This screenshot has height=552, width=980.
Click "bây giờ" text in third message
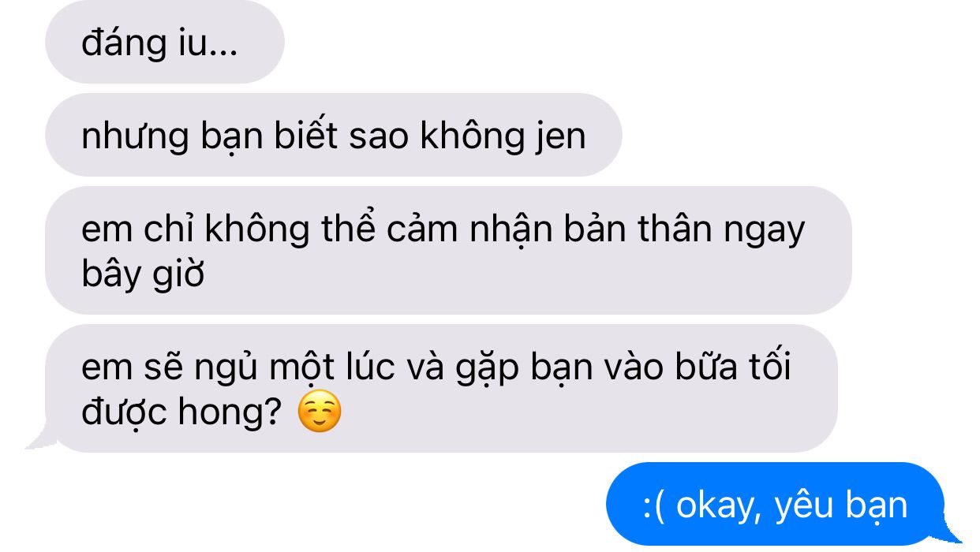(x=143, y=275)
